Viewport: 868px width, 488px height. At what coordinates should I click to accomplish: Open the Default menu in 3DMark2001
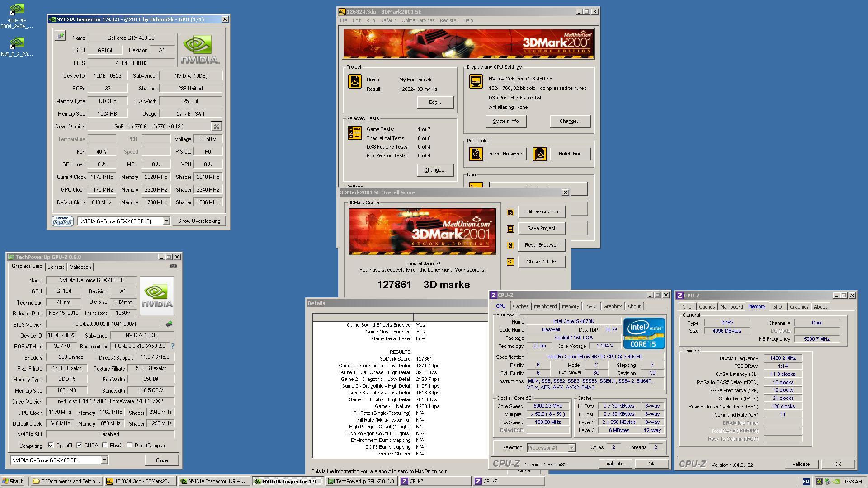pyautogui.click(x=388, y=20)
